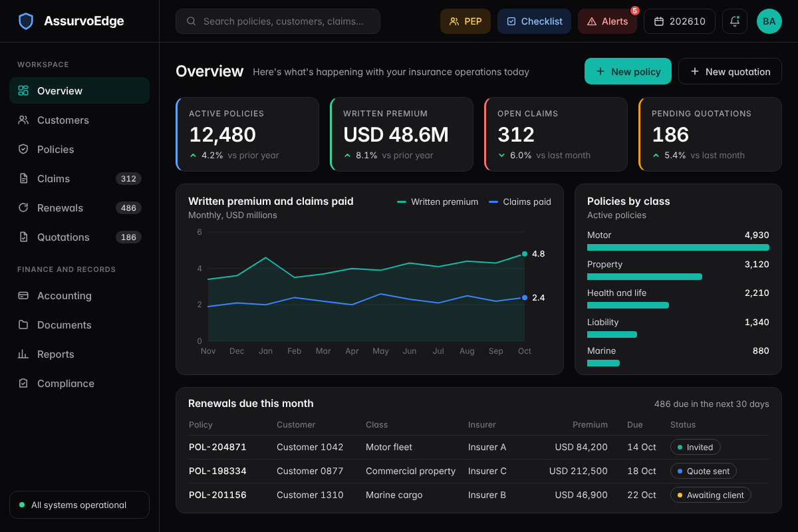Click the Property policies bar
This screenshot has width=798, height=532.
644,277
